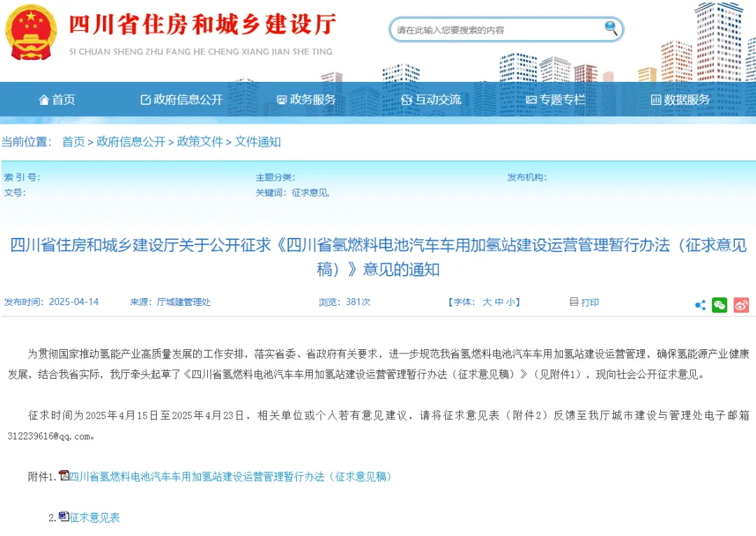Viewport: 756px width, 536px height.
Task: Click the printer icon beside 打印
Action: 574,302
